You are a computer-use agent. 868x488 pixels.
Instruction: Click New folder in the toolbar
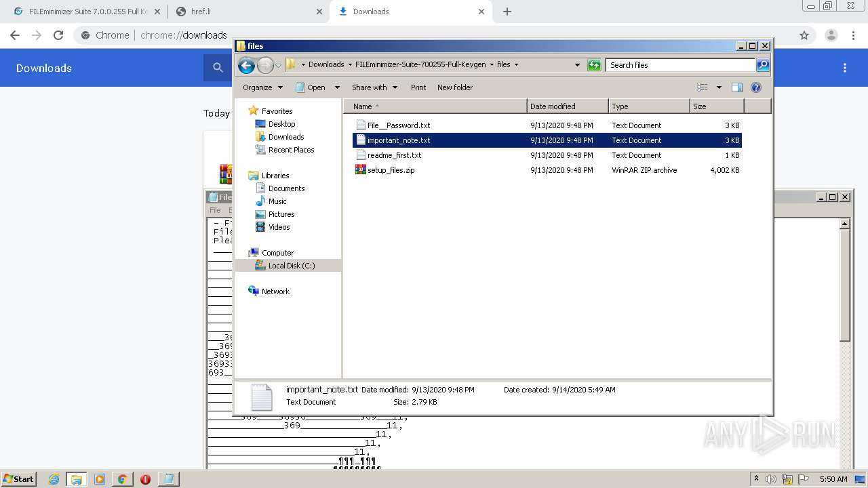(x=455, y=87)
